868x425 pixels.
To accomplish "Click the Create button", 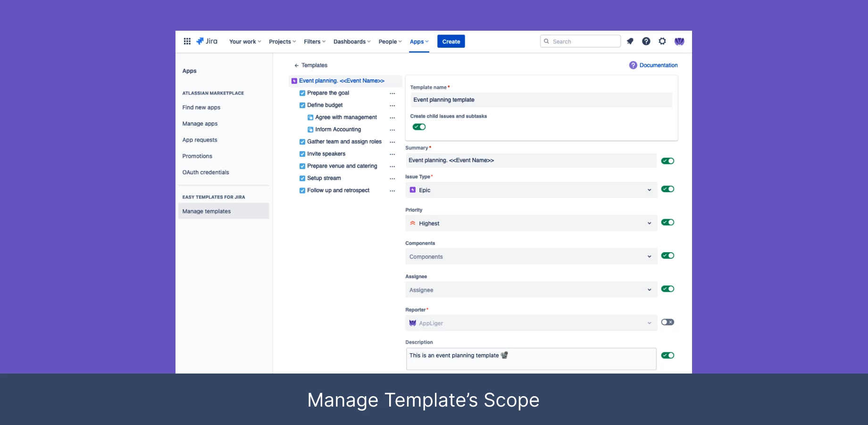I will click(451, 42).
